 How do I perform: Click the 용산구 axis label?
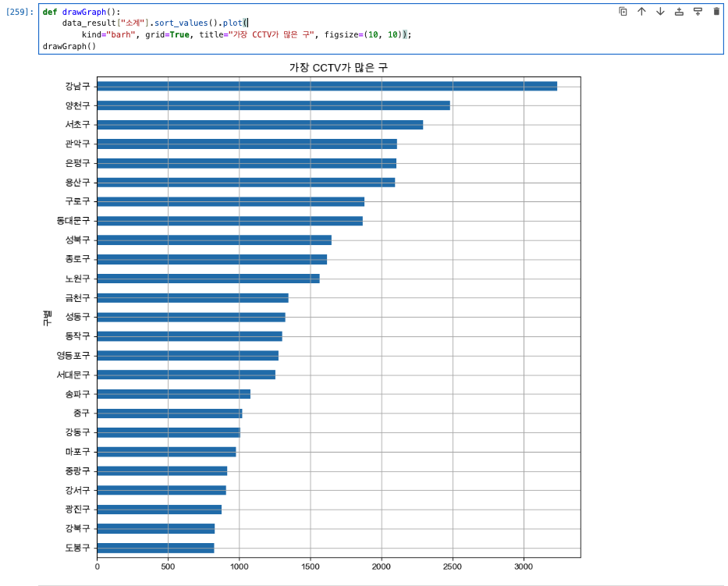coord(77,183)
